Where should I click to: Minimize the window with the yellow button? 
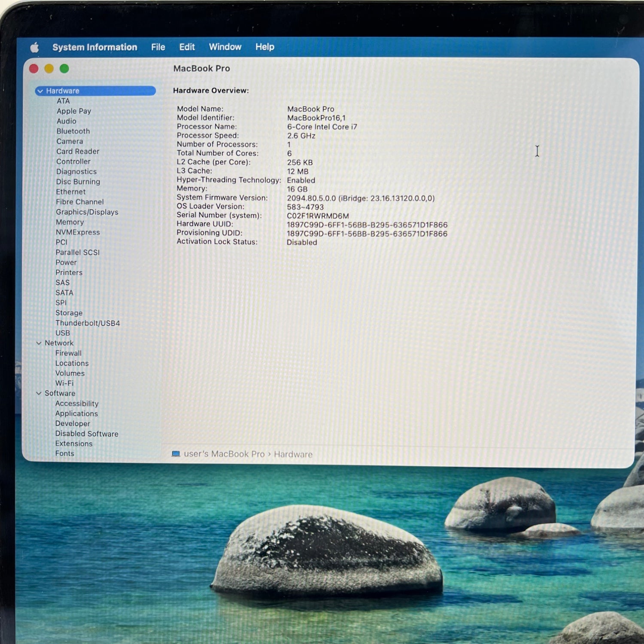point(49,69)
